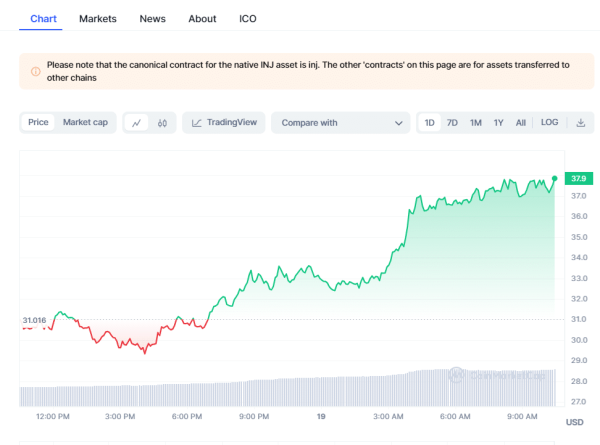Go to the ICO tab
This screenshot has width=600, height=445.
249,19
